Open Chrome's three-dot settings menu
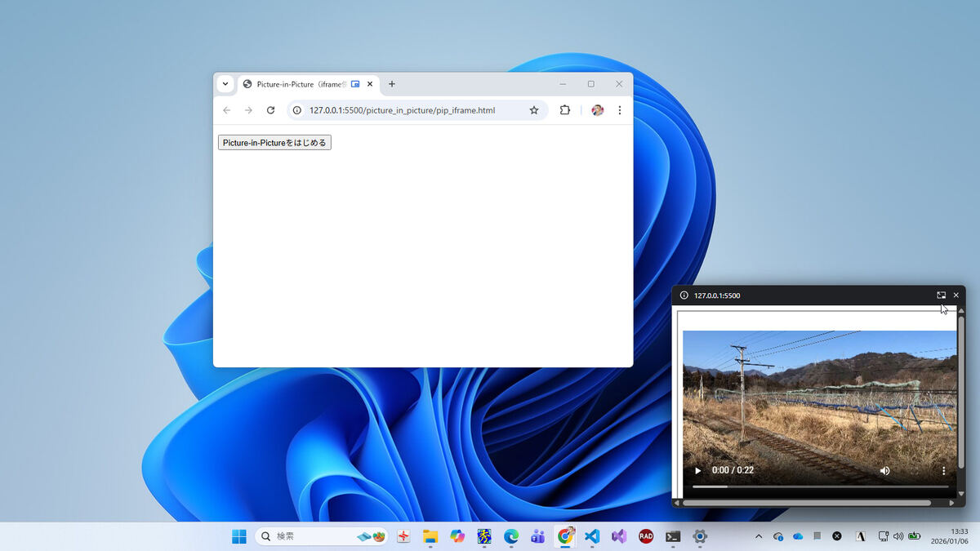 [620, 110]
